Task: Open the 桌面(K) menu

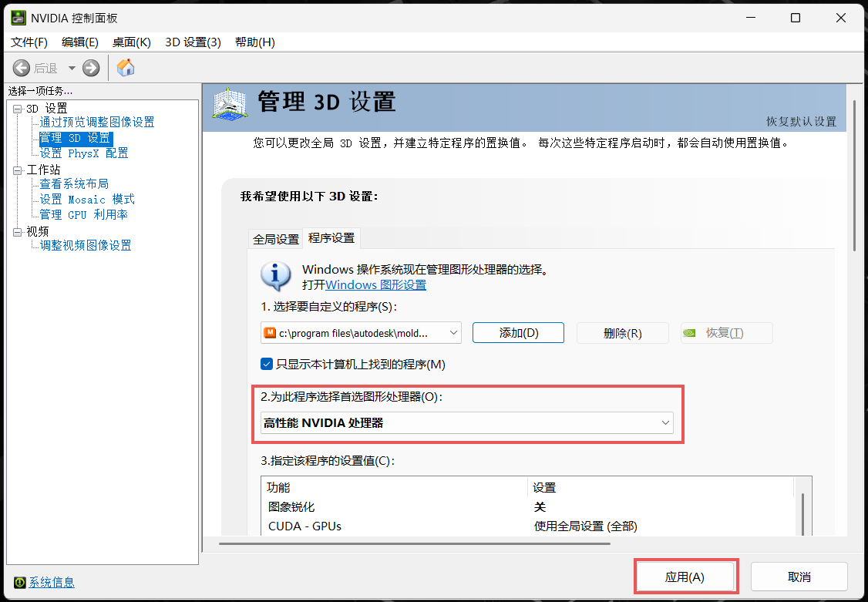Action: point(132,42)
